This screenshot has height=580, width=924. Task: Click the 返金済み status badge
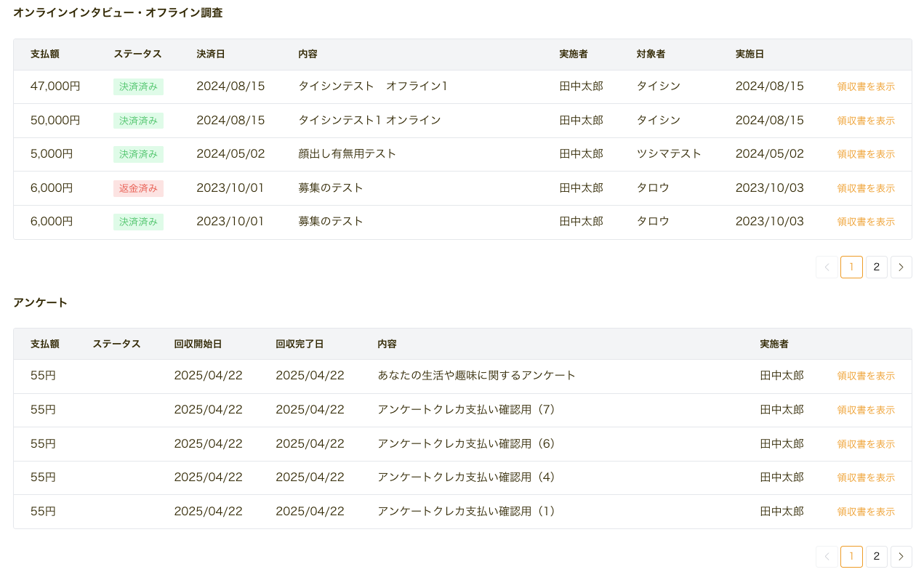(x=138, y=188)
